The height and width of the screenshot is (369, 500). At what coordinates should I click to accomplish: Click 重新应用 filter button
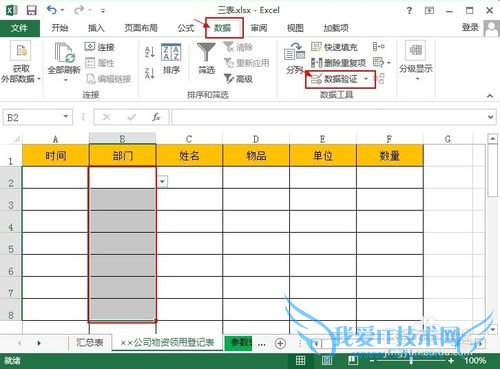coord(247,63)
